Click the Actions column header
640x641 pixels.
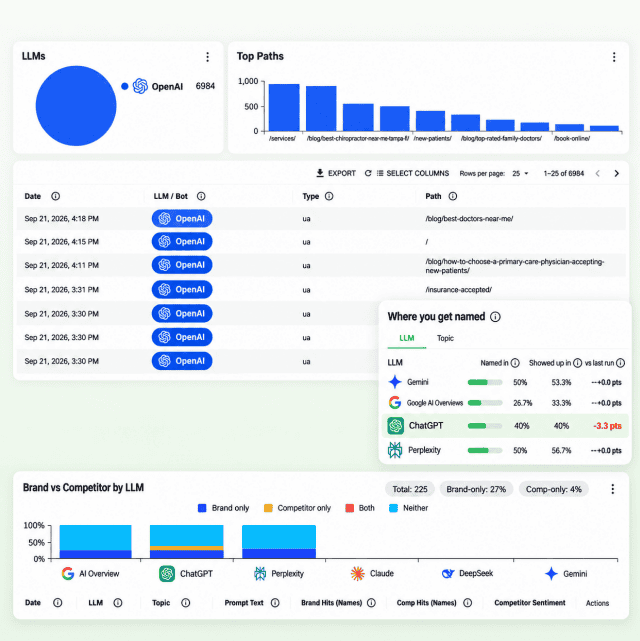click(x=597, y=603)
